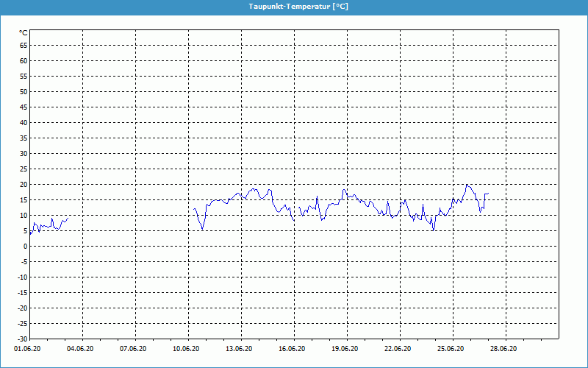Click the blue curve's lowest dip near 24.06.20
588x368 pixels.
click(x=434, y=230)
